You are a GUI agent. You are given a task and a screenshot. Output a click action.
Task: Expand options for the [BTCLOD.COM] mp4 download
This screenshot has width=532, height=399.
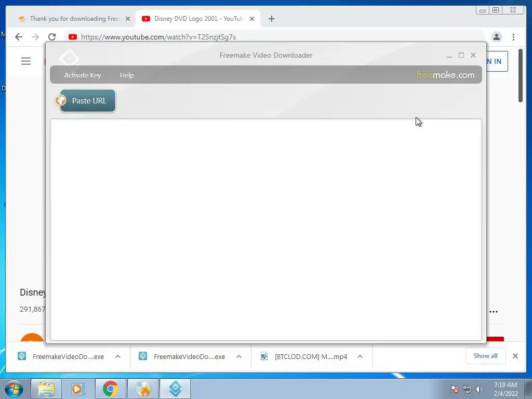coord(360,356)
